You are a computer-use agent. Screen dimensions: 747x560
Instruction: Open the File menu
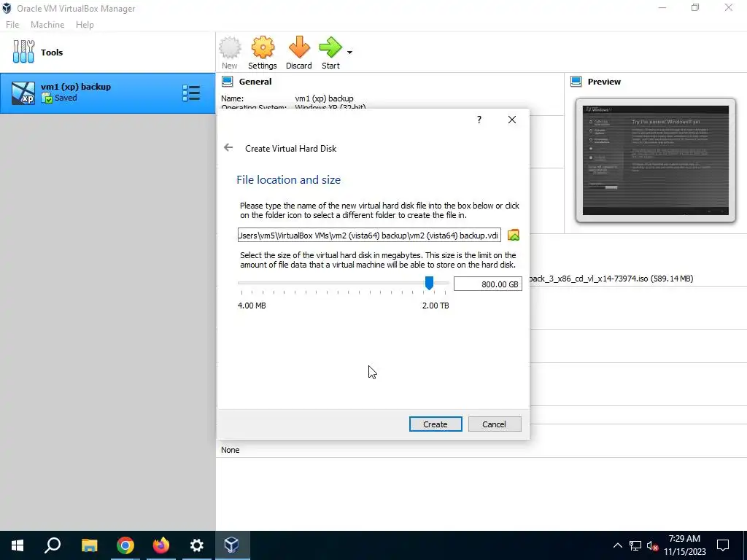pos(12,25)
